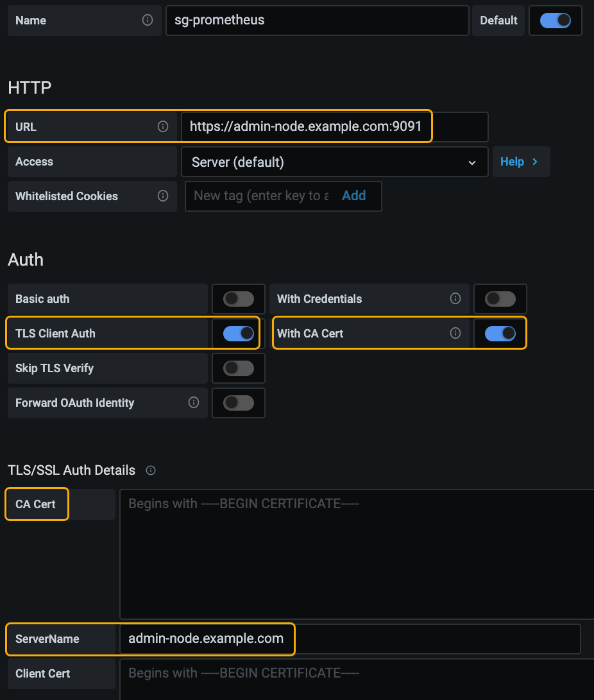The height and width of the screenshot is (700, 594).
Task: Click the ServerName input field
Action: click(350, 639)
